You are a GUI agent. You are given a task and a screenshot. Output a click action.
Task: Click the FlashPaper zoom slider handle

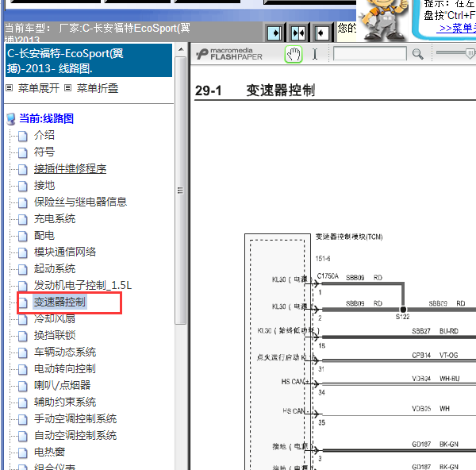tap(470, 54)
